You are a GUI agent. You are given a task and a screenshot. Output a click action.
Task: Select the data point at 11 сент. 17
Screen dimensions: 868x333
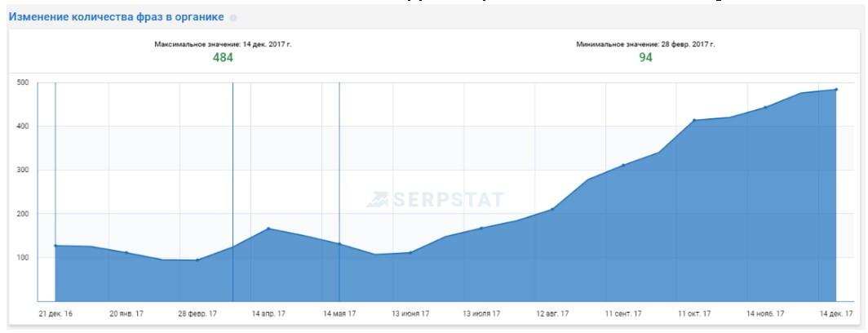coord(623,165)
